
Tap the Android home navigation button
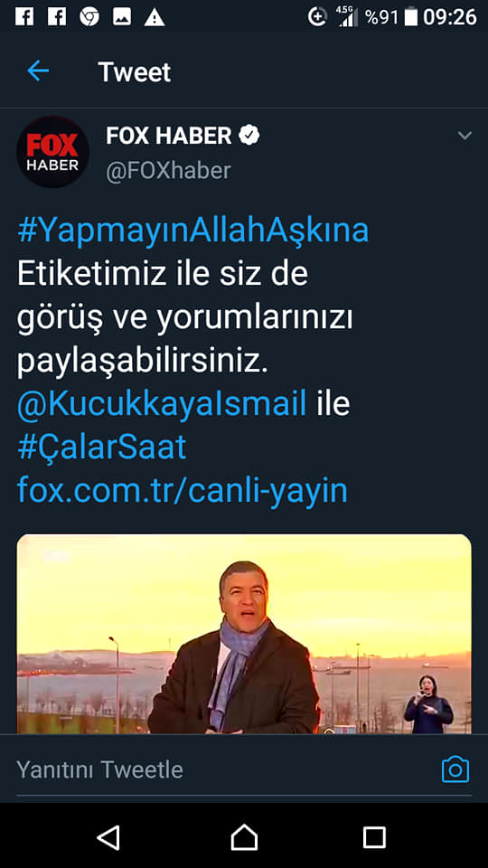[244, 837]
